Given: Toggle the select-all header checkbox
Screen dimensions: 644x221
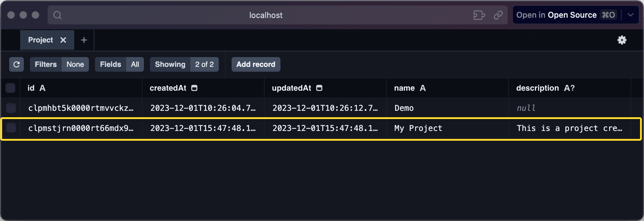Looking at the screenshot, I should click(11, 88).
